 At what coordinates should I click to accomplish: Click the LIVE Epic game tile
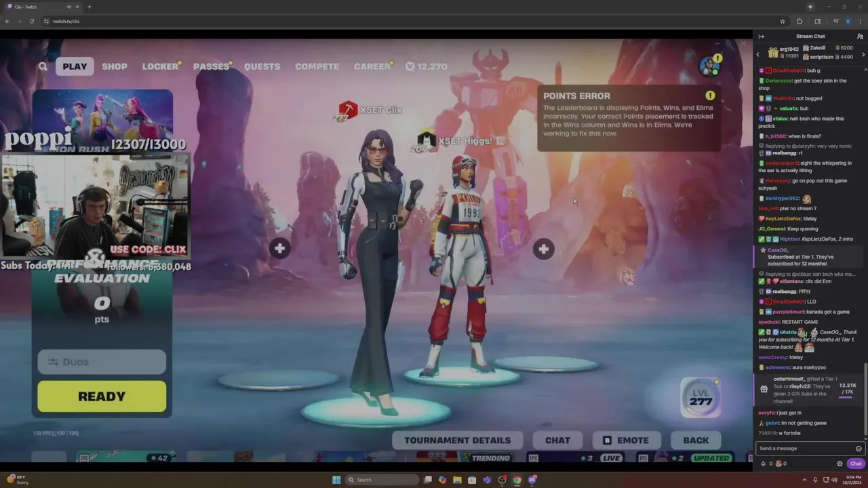point(574,458)
